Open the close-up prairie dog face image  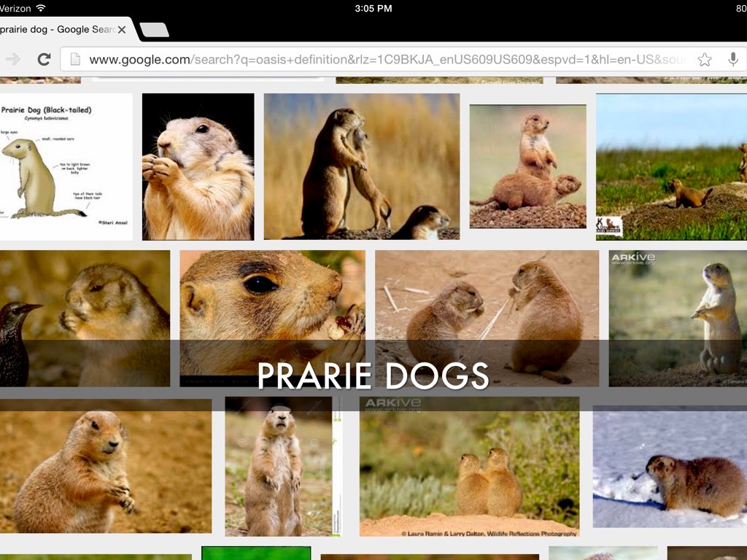[272, 299]
